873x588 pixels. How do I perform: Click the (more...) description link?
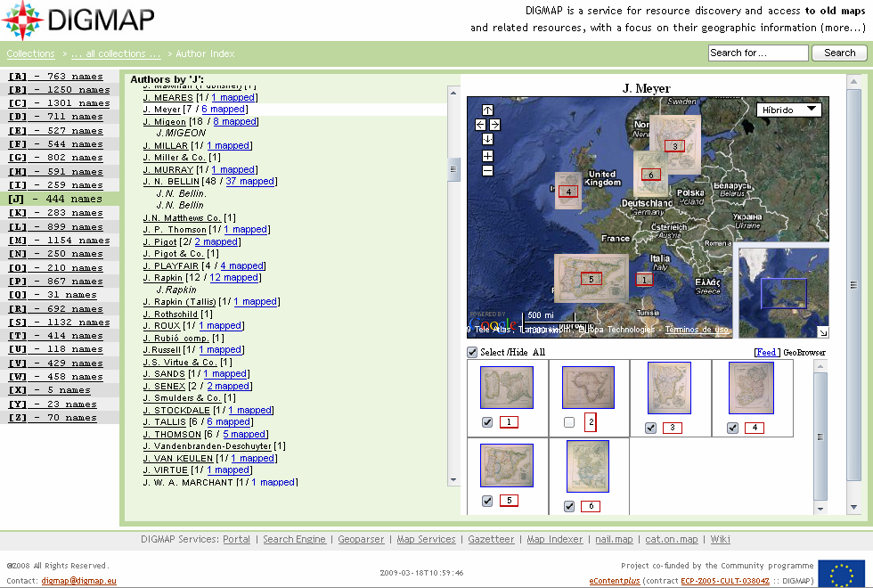tap(843, 28)
